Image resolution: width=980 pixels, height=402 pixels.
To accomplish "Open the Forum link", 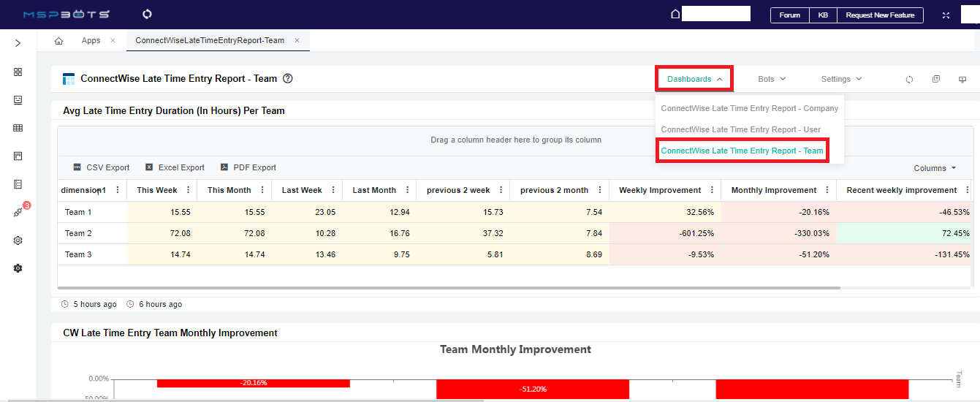I will [790, 15].
